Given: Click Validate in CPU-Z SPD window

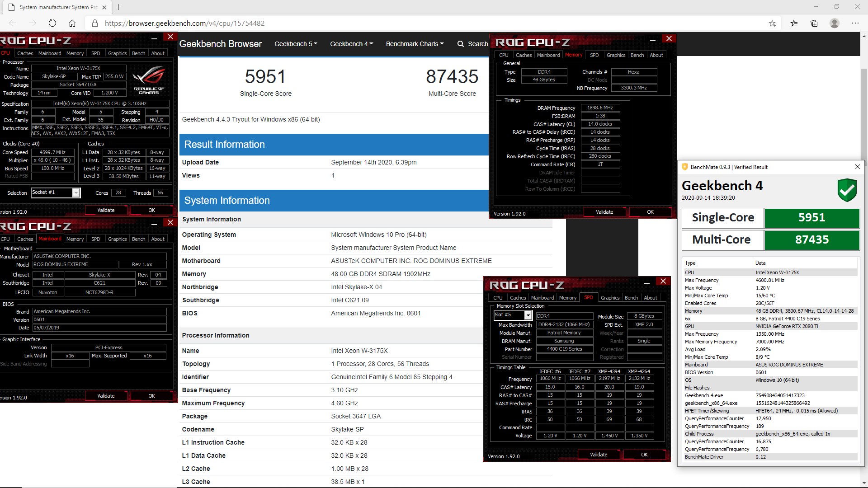Looking at the screenshot, I should (599, 455).
